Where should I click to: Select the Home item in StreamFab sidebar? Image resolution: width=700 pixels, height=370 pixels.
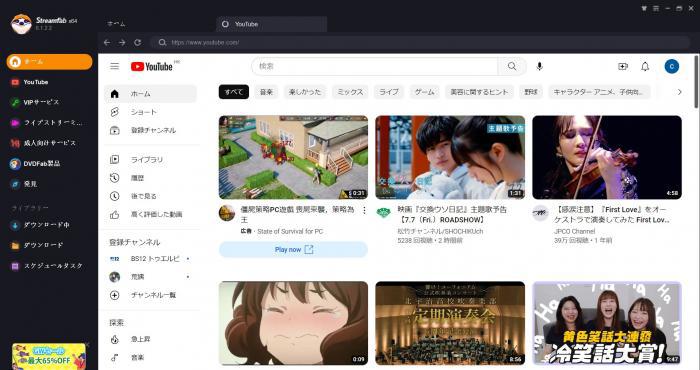[x=49, y=62]
